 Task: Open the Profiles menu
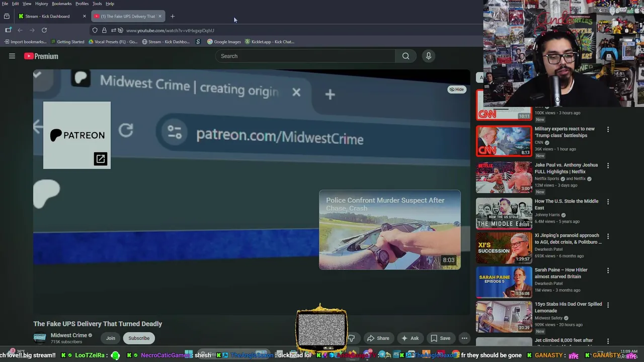[x=82, y=4]
